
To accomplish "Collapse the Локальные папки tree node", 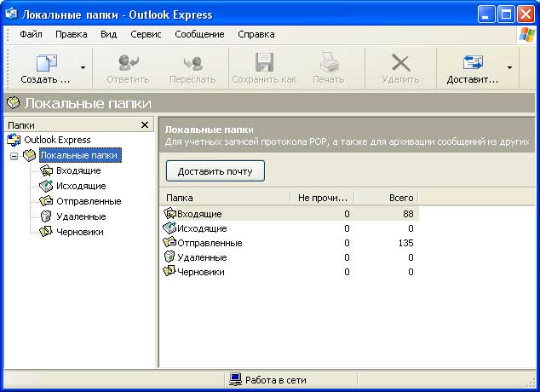I will coord(14,156).
